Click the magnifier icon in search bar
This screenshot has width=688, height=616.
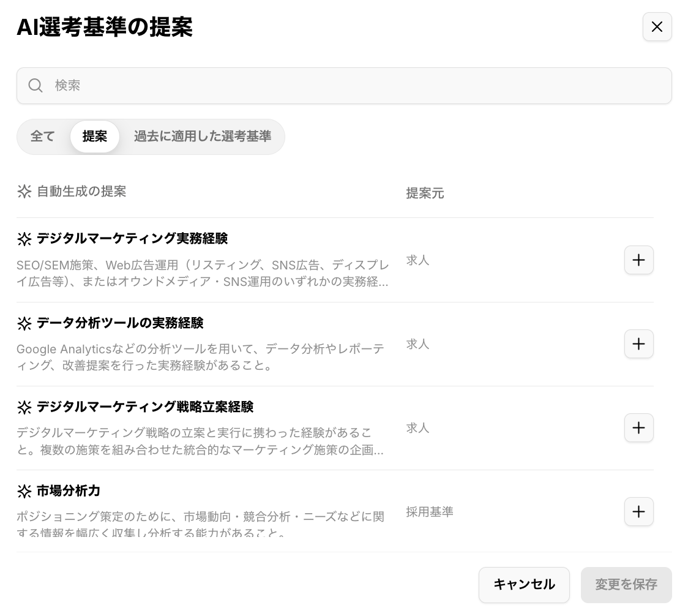point(36,85)
